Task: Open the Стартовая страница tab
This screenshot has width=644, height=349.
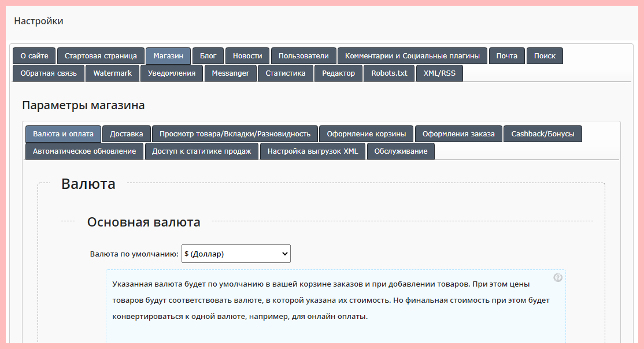Action: 101,56
